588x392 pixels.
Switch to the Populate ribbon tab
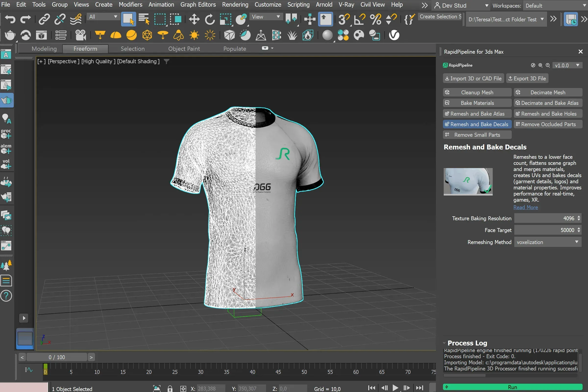[235, 49]
